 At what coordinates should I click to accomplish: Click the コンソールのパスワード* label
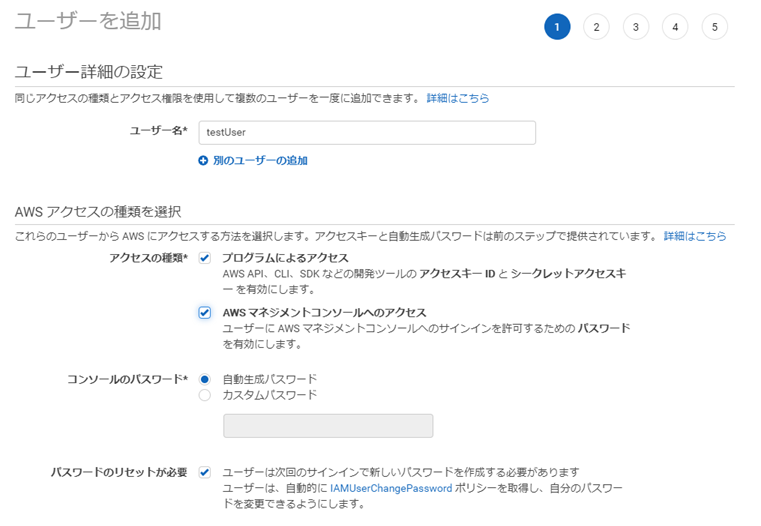click(x=128, y=379)
